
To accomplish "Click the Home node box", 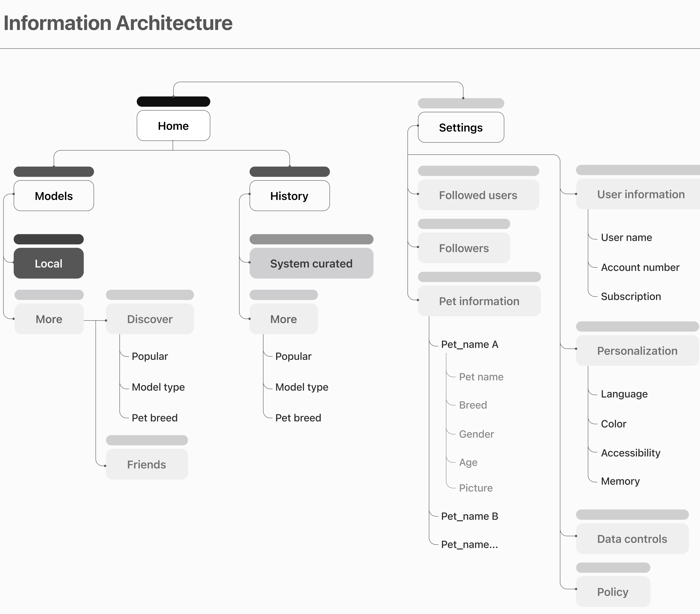I will 173,126.
